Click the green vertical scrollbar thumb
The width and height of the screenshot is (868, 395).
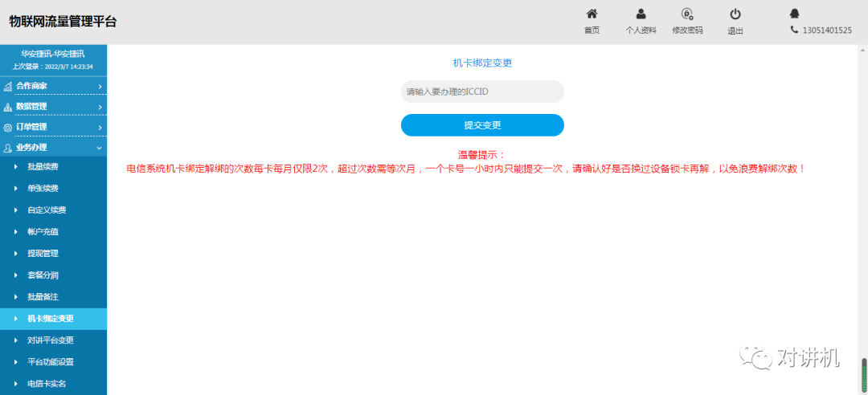pyautogui.click(x=864, y=373)
